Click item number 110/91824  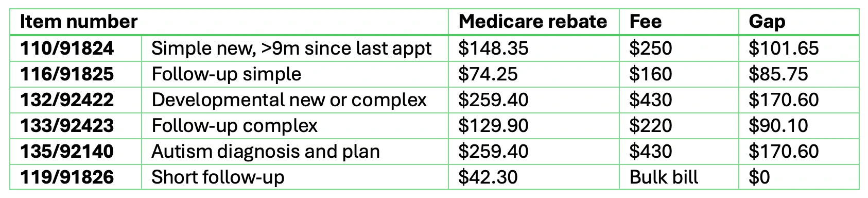(x=67, y=48)
